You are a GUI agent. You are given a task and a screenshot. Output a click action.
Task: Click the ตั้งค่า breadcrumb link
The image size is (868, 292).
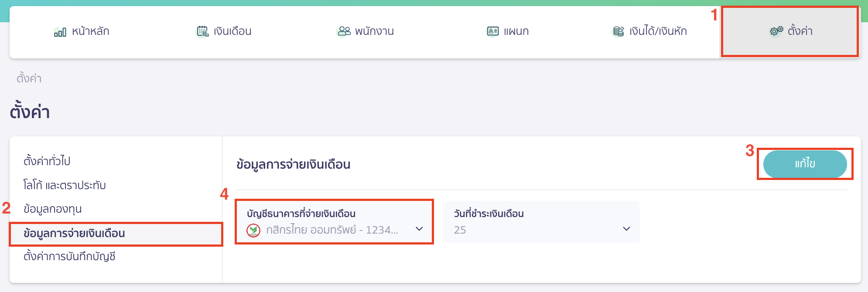(29, 78)
